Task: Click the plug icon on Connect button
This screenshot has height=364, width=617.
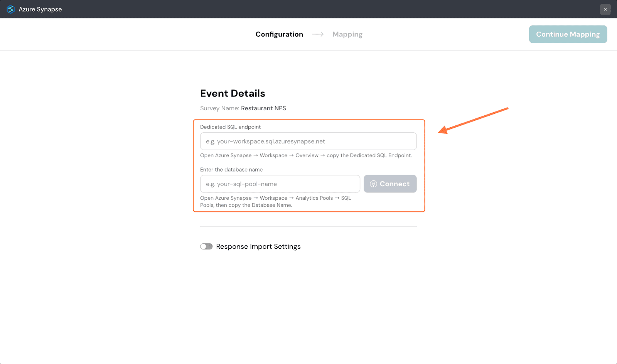Action: tap(373, 184)
